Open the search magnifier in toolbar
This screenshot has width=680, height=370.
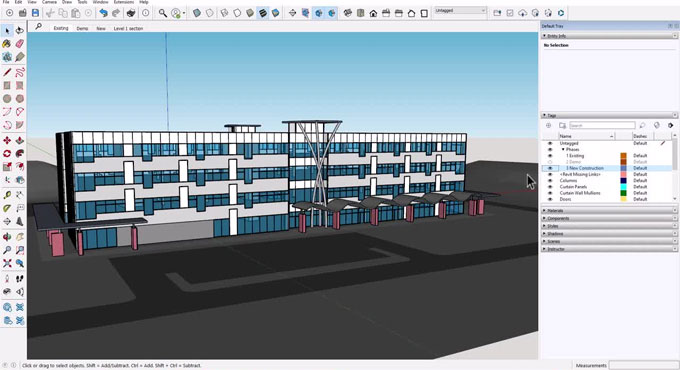(163, 13)
